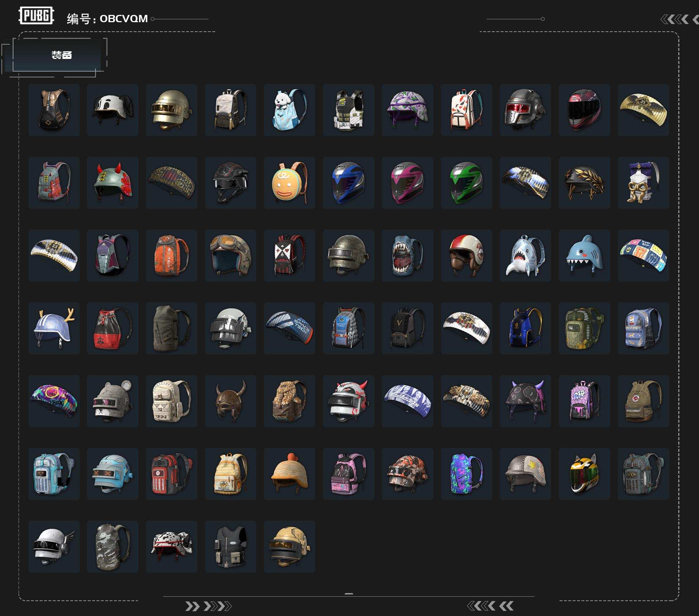Click the blue cartoon shark hat
Image resolution: width=699 pixels, height=616 pixels.
click(584, 255)
